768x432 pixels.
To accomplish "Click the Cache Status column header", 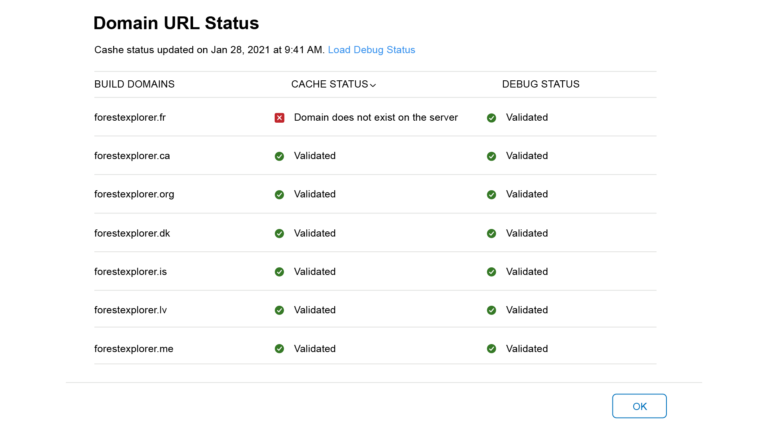I will 330,84.
